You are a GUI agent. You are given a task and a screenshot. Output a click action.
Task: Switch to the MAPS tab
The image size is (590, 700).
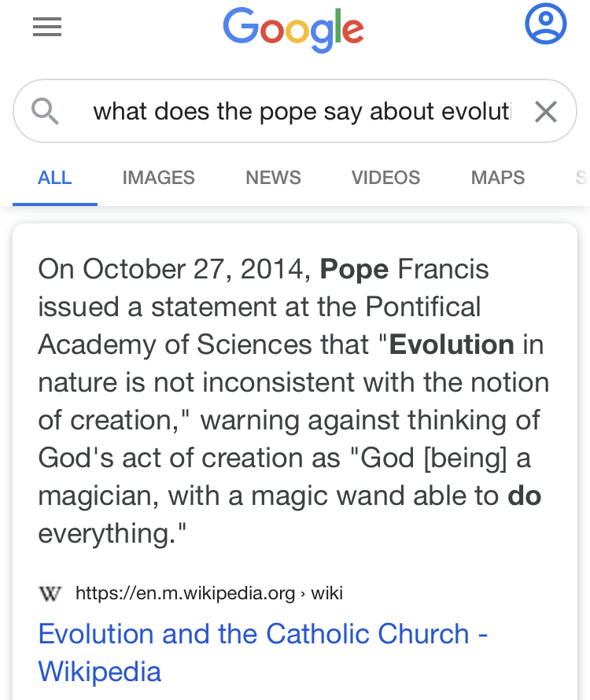[498, 178]
